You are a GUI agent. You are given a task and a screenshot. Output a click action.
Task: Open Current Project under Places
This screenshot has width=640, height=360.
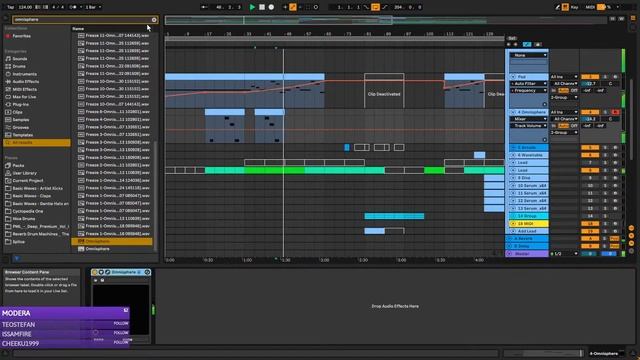click(x=28, y=180)
